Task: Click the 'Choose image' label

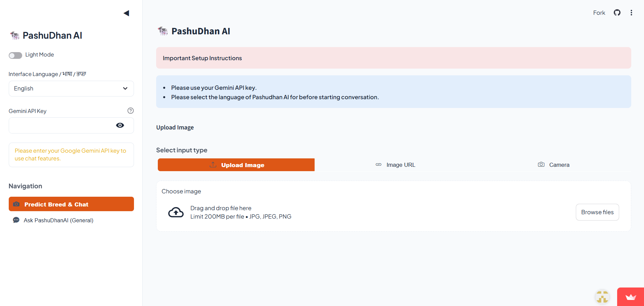Action: pyautogui.click(x=181, y=191)
